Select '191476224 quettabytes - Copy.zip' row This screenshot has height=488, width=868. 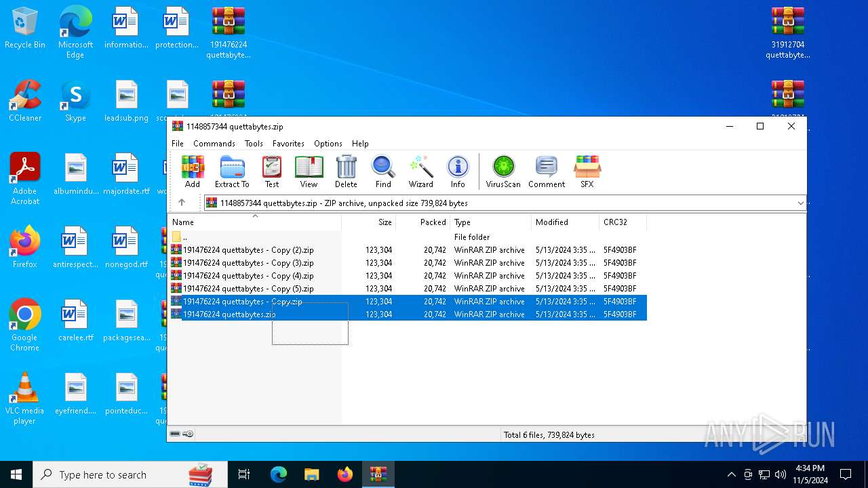(407, 302)
